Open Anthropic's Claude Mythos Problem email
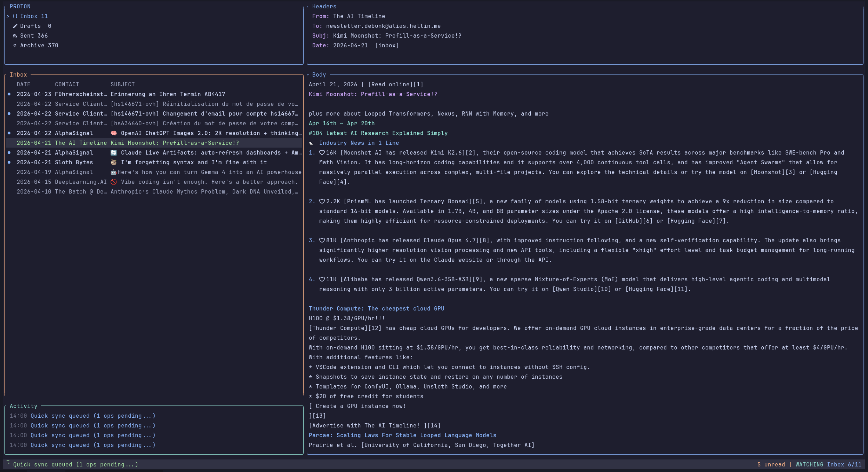Screen dimensions: 868x472 click(x=154, y=192)
